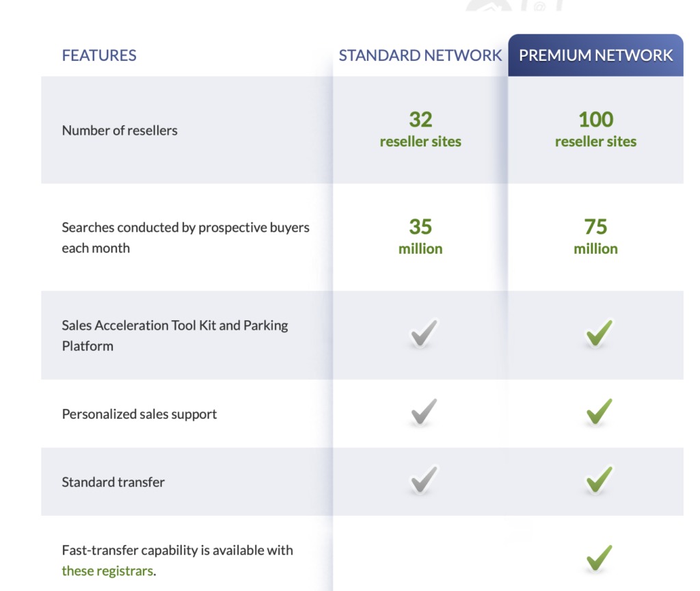Select the Standard Network column header
Screen dimensions: 700x591
click(x=420, y=55)
